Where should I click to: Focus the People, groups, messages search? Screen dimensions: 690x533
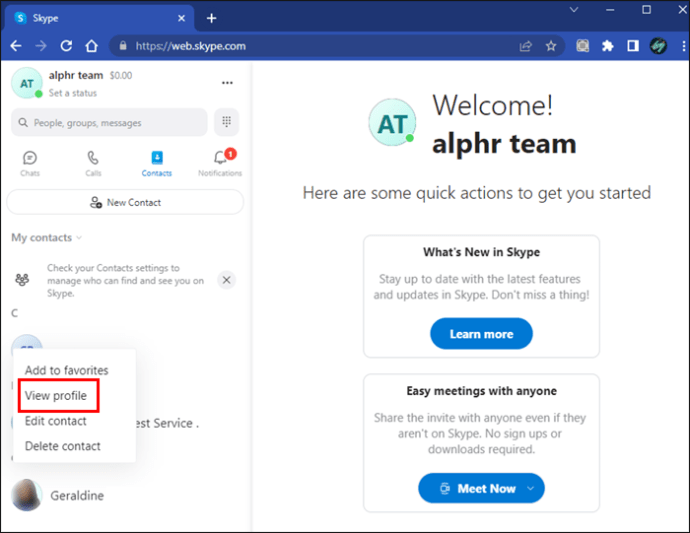tap(109, 122)
